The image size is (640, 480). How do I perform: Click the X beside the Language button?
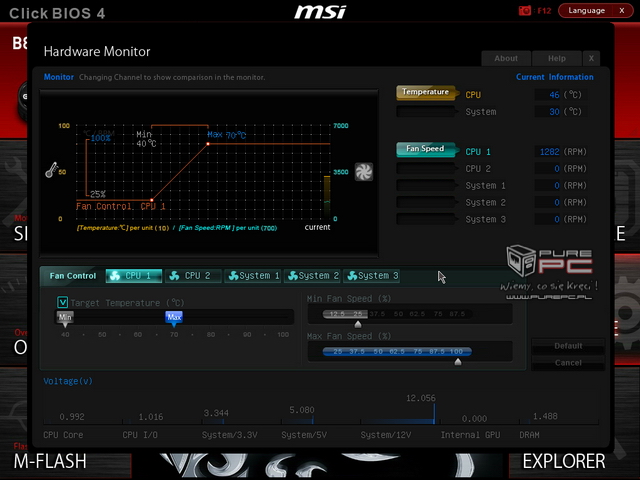point(622,11)
